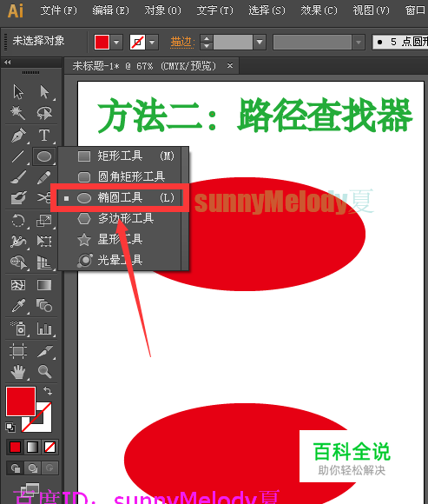Image resolution: width=428 pixels, height=504 pixels.
Task: Set paint mode to None
Action: [49, 448]
